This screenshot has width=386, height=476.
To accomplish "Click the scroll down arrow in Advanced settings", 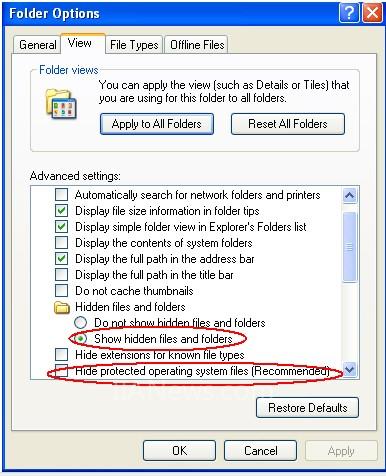I will point(350,369).
